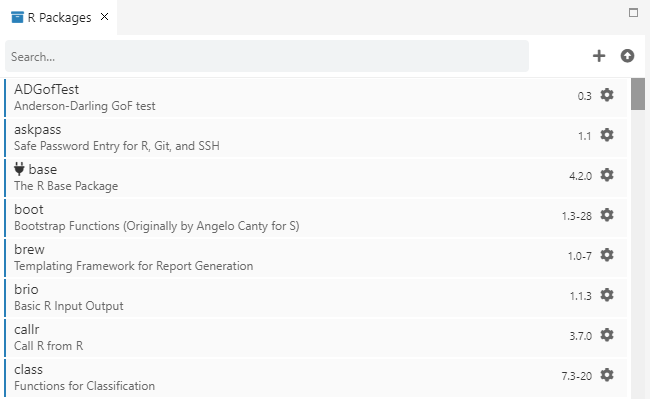Click the plus icon to install package
The width and height of the screenshot is (650, 399).
(x=599, y=56)
